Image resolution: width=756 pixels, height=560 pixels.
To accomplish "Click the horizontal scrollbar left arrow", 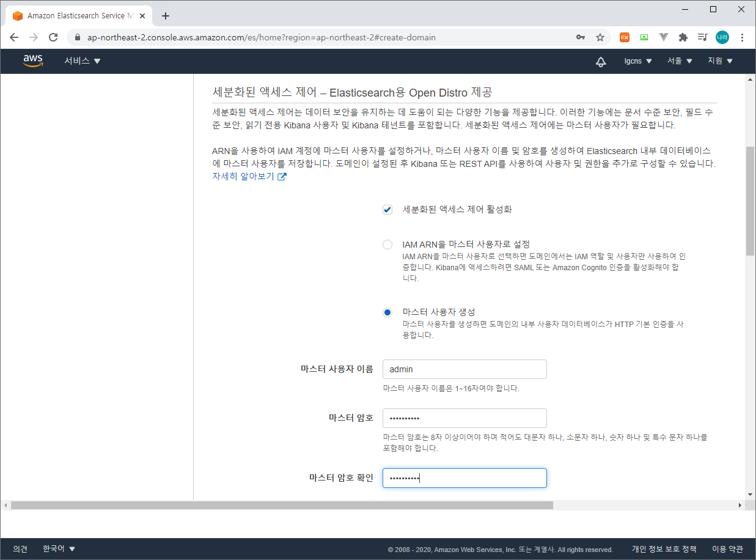I will (5, 506).
